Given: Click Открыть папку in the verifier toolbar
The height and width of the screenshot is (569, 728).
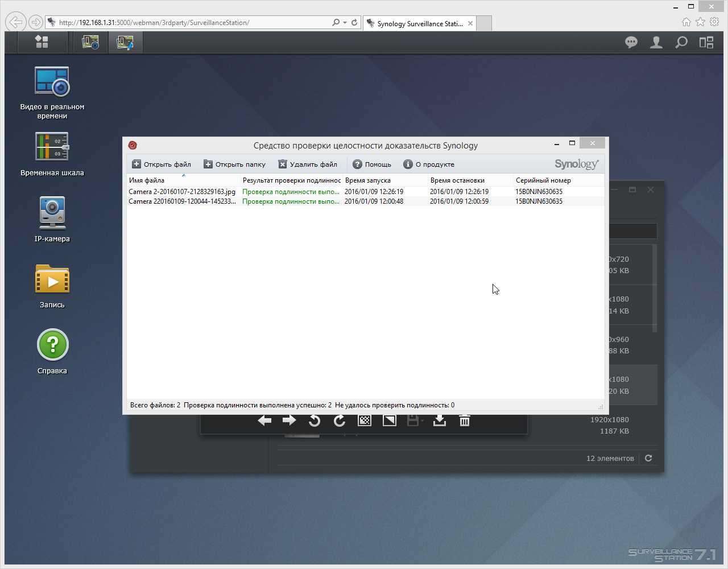Looking at the screenshot, I should pyautogui.click(x=234, y=164).
